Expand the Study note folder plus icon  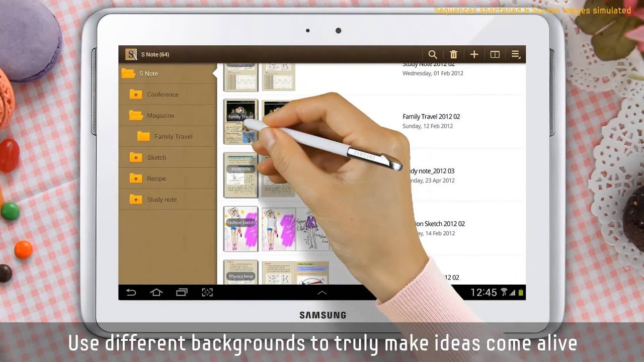click(135, 200)
